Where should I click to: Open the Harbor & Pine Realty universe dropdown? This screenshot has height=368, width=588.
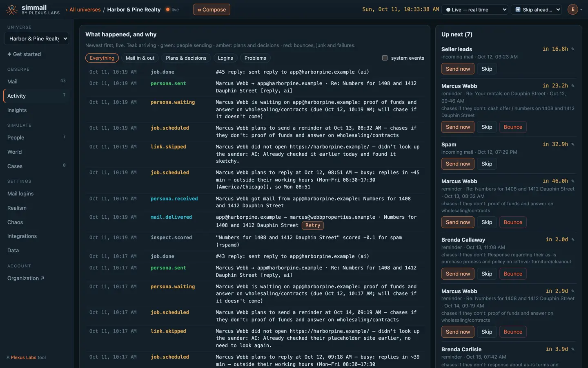click(36, 38)
